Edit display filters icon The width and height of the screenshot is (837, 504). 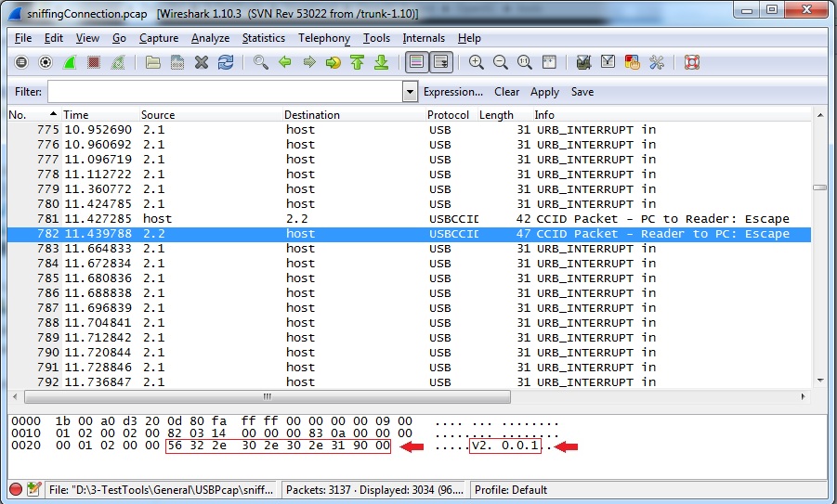(x=608, y=62)
